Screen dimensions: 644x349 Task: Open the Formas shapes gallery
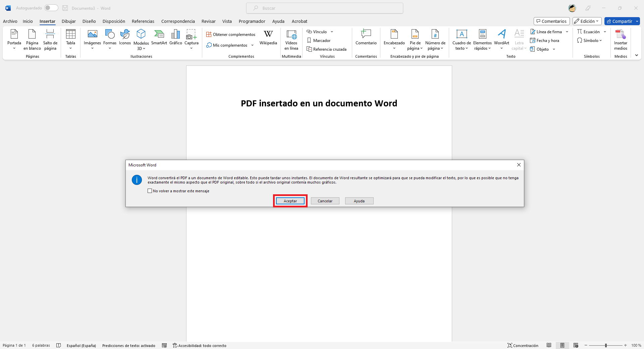[x=110, y=39]
